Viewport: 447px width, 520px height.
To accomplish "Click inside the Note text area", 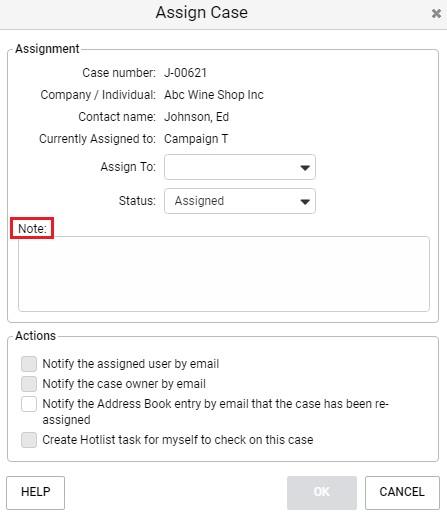I will tap(224, 274).
